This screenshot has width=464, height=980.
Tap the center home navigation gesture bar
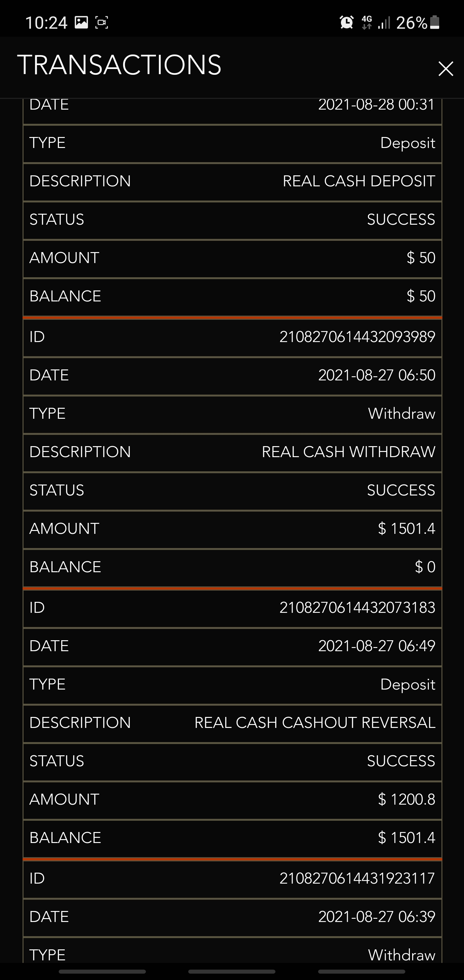[232, 972]
